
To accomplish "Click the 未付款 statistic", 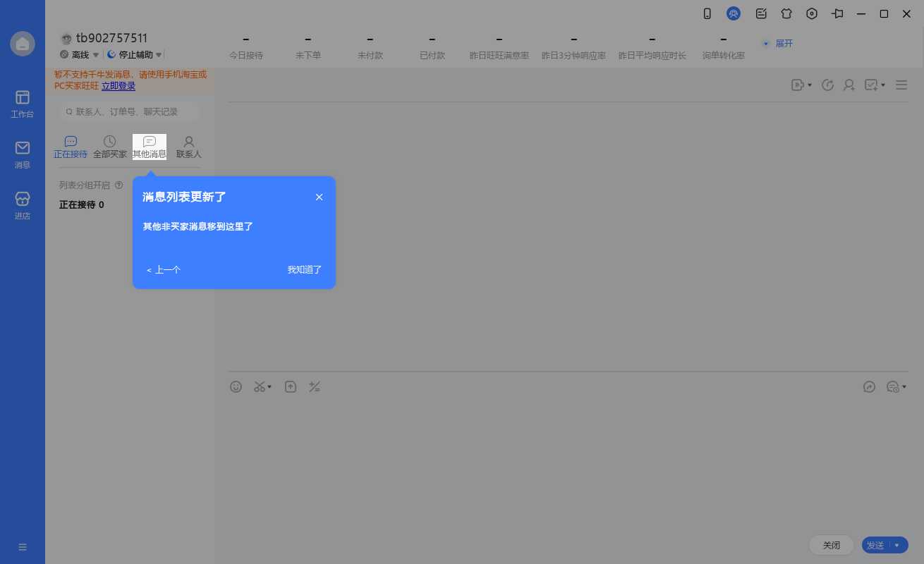I will [370, 48].
